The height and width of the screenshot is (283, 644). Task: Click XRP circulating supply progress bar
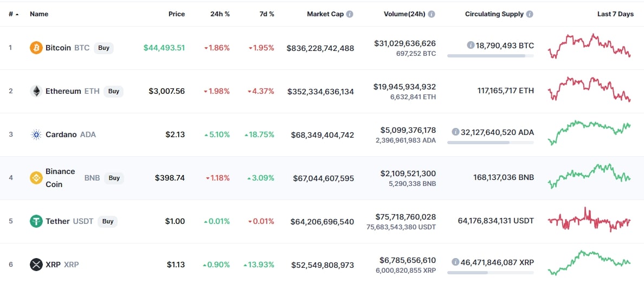coord(491,272)
